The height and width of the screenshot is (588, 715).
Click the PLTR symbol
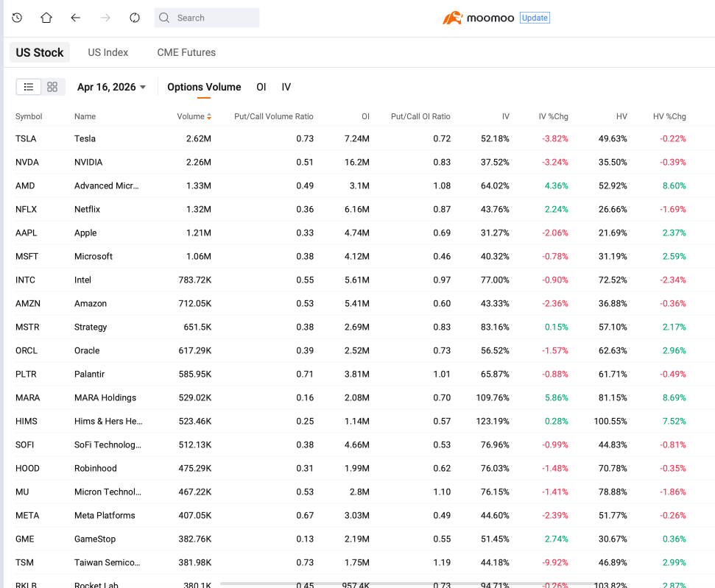tap(26, 375)
